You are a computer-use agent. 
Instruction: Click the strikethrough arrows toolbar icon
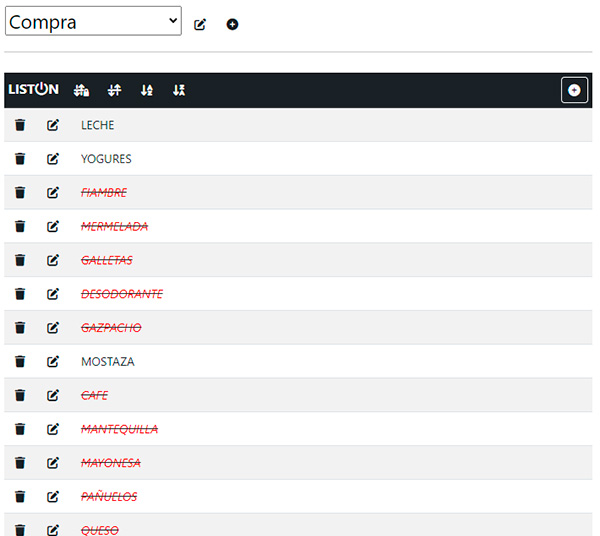(114, 91)
